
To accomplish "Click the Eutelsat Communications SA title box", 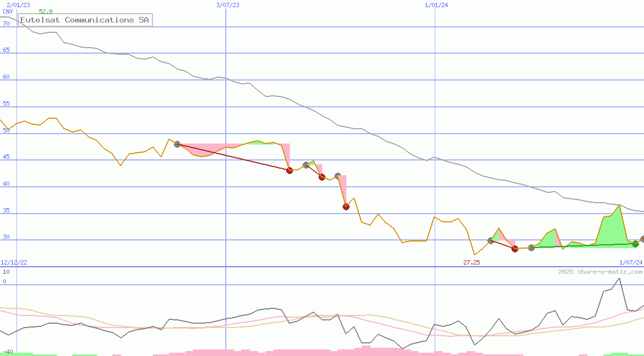I will [x=84, y=20].
